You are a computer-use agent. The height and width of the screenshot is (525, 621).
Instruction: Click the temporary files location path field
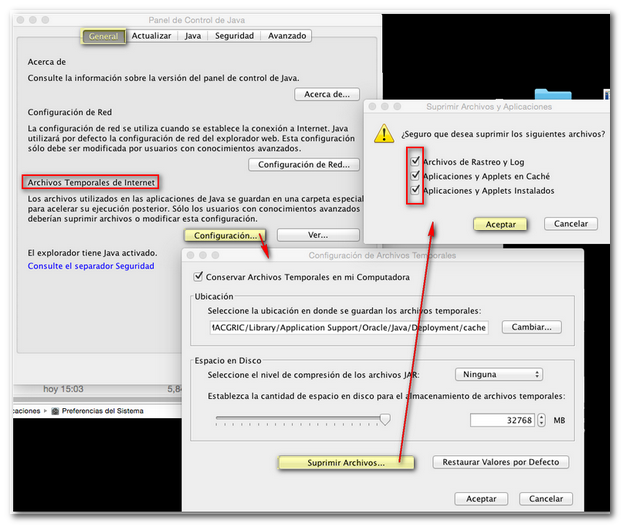click(x=348, y=327)
